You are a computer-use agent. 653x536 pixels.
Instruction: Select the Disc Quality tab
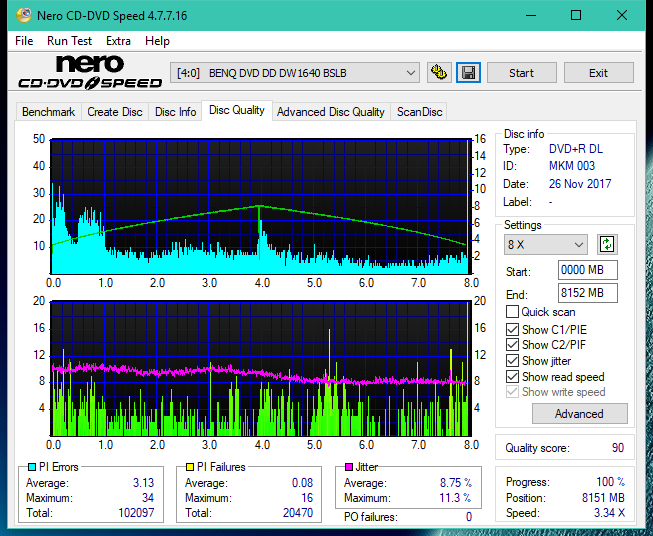coord(237,110)
